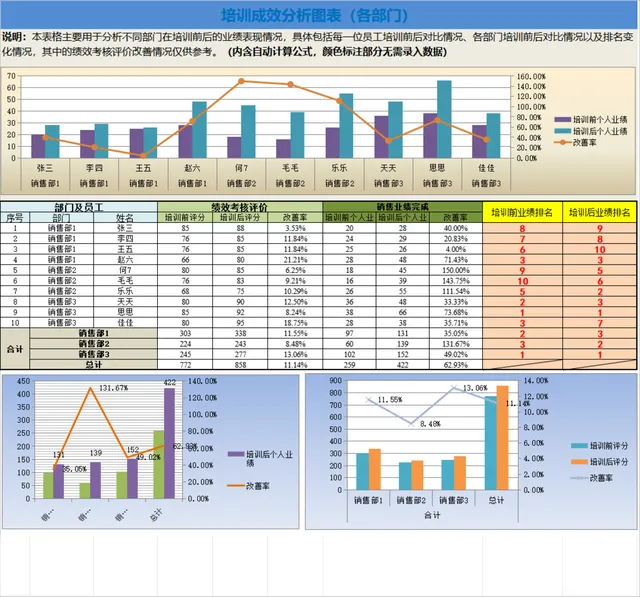Screen dimensions: 640x597
Task: Click the yellow 培训后业绩排名 header
Action: point(600,212)
